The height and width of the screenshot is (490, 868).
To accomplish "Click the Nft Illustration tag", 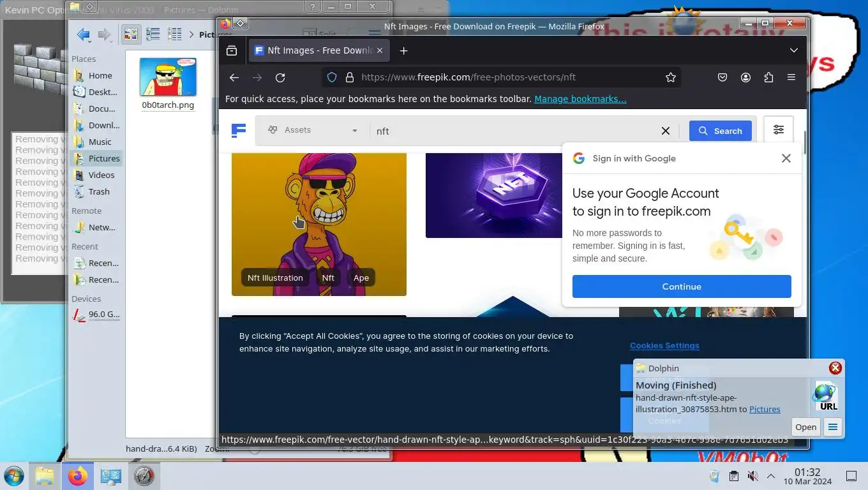I will coord(275,278).
